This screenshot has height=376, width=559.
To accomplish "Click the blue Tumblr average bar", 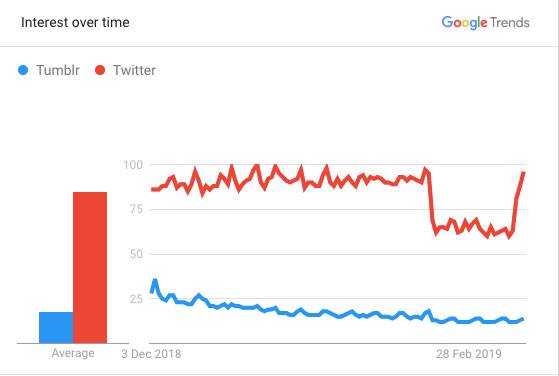I will pos(56,328).
